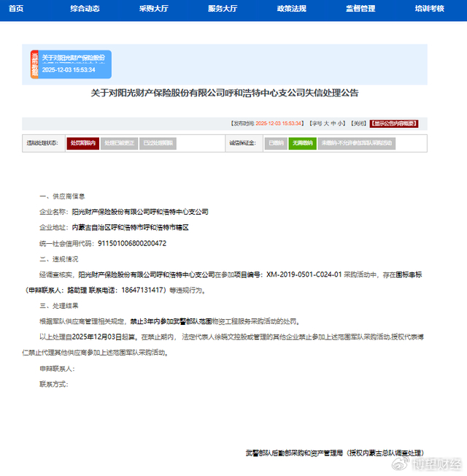Click the 二、违规情况 section heading
The image size is (467, 476).
click(59, 259)
